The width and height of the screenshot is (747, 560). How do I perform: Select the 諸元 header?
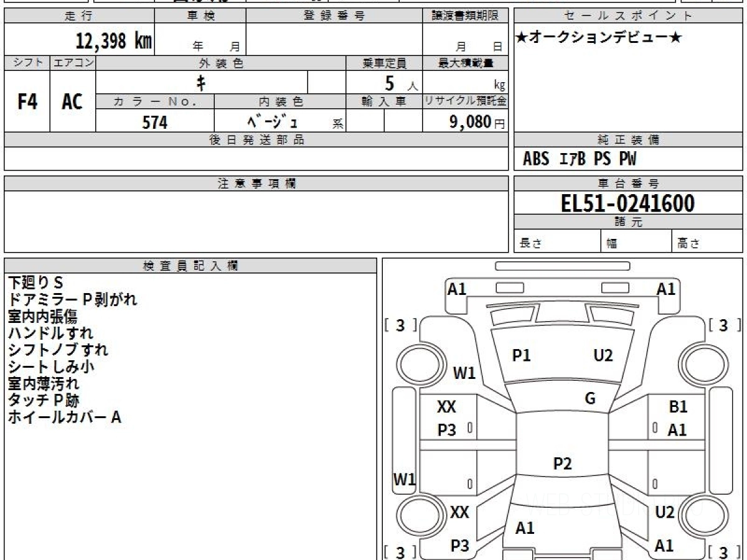click(x=628, y=222)
